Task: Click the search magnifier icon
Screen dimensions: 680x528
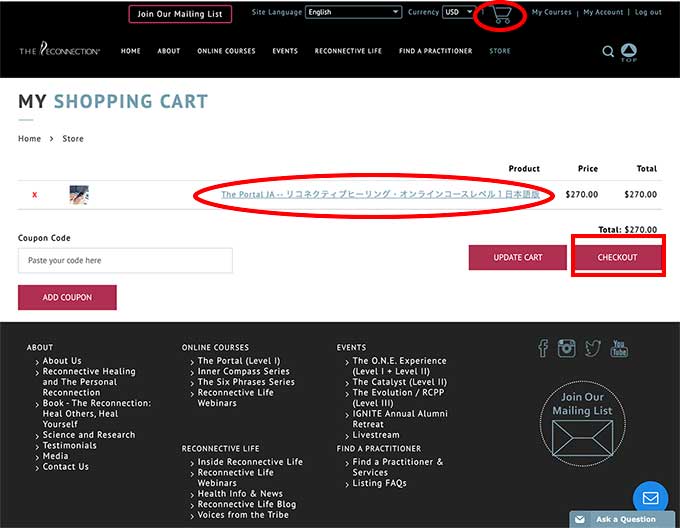Action: click(608, 52)
